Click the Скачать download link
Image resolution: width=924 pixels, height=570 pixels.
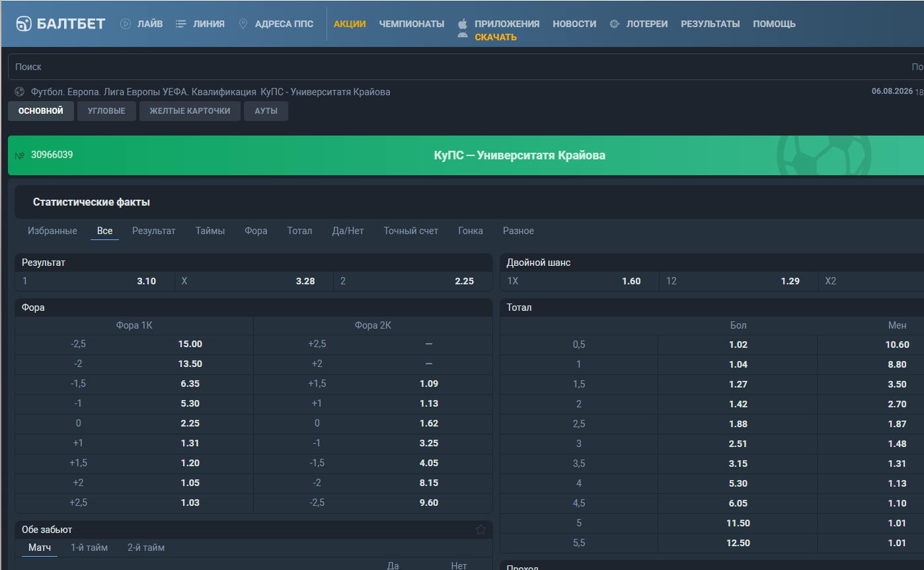pyautogui.click(x=496, y=37)
